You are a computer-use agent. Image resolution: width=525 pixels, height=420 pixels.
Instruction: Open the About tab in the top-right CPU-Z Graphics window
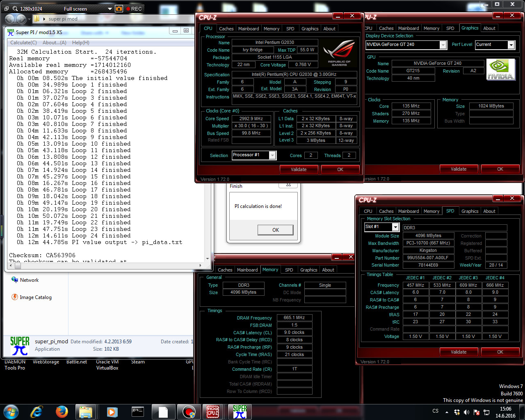tap(489, 28)
